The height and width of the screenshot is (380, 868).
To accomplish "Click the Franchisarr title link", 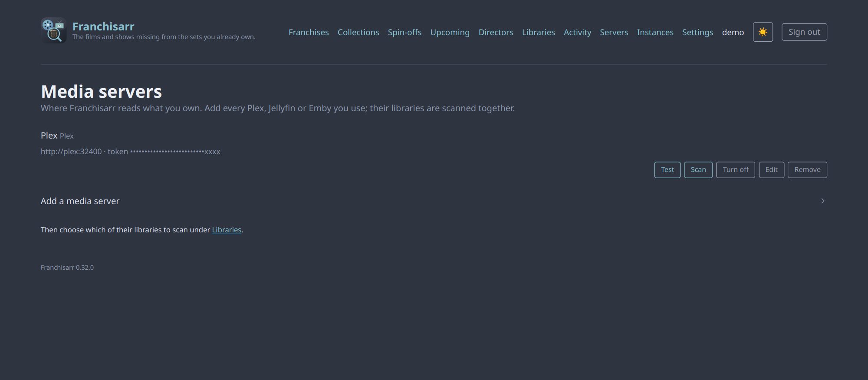I will point(103,26).
